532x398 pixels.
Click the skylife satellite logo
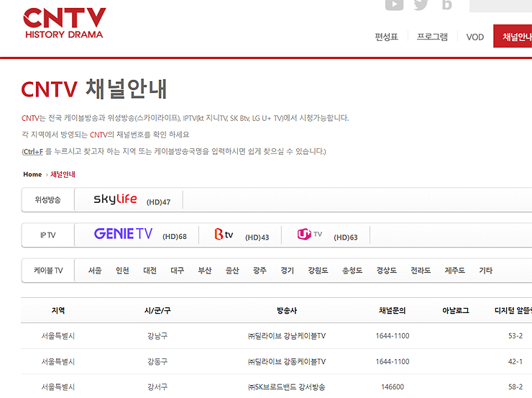point(115,199)
